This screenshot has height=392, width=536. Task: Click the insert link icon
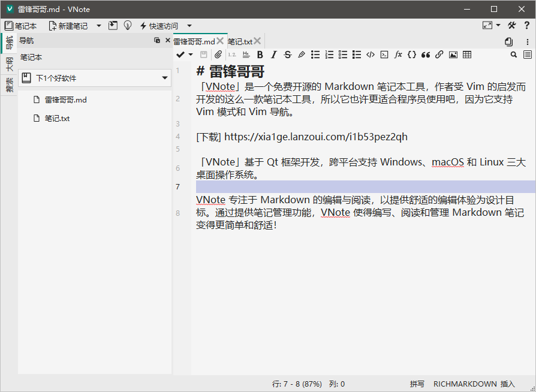point(439,55)
